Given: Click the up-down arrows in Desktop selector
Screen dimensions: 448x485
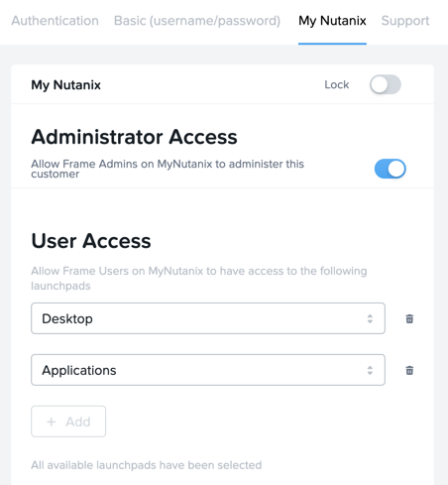Looking at the screenshot, I should 370,318.
